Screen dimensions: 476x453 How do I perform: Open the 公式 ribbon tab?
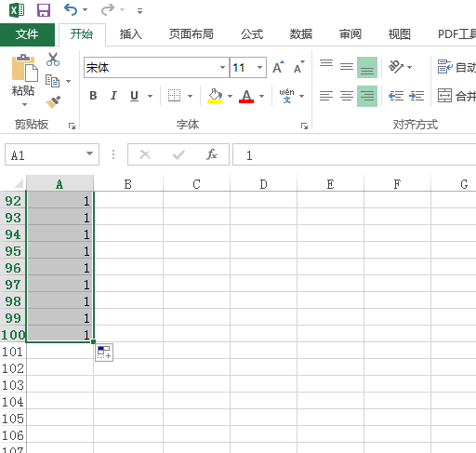click(x=252, y=34)
